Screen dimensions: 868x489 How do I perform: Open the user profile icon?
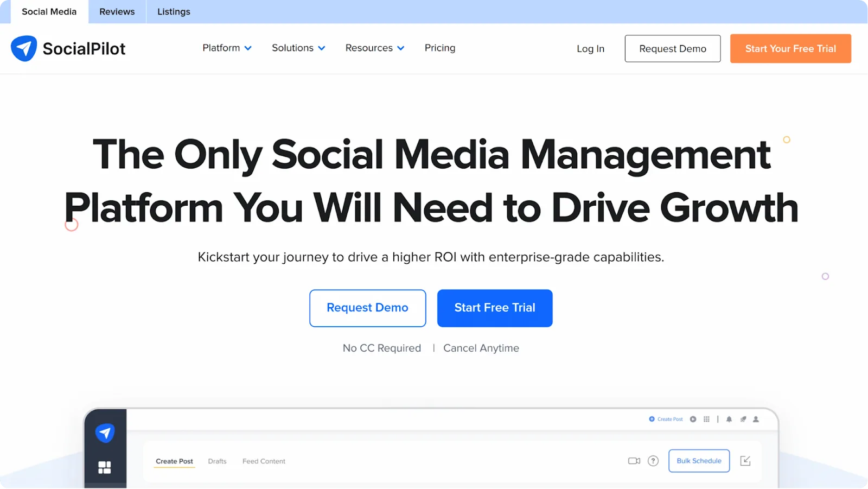click(755, 419)
